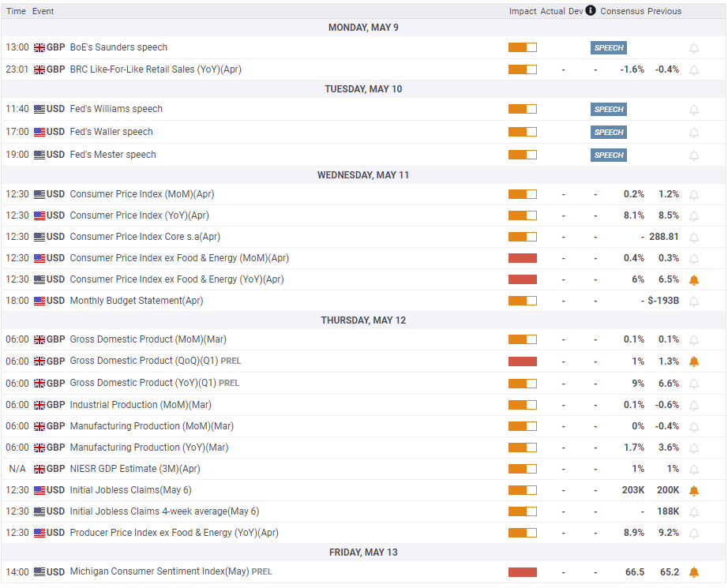This screenshot has width=728, height=588.
Task: Disable active bell for CPI ex Food & Energy (YoY)
Action: pos(693,280)
